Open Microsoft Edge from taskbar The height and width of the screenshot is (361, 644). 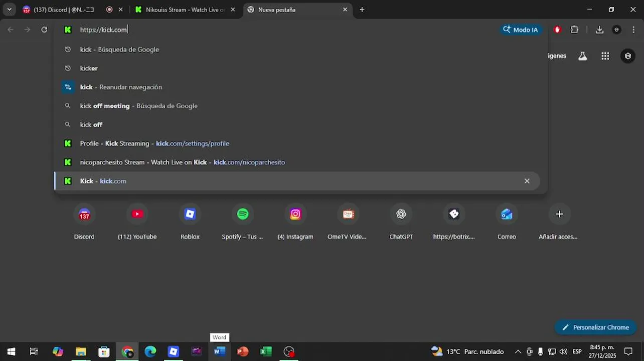[x=150, y=351]
